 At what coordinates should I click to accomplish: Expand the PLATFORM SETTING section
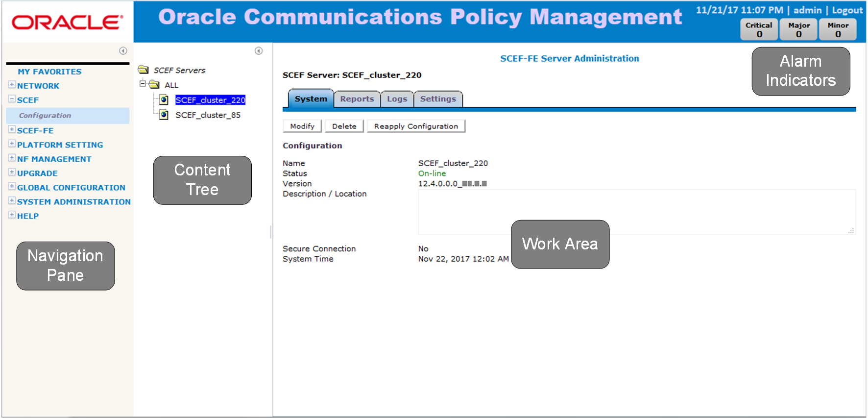(x=12, y=144)
